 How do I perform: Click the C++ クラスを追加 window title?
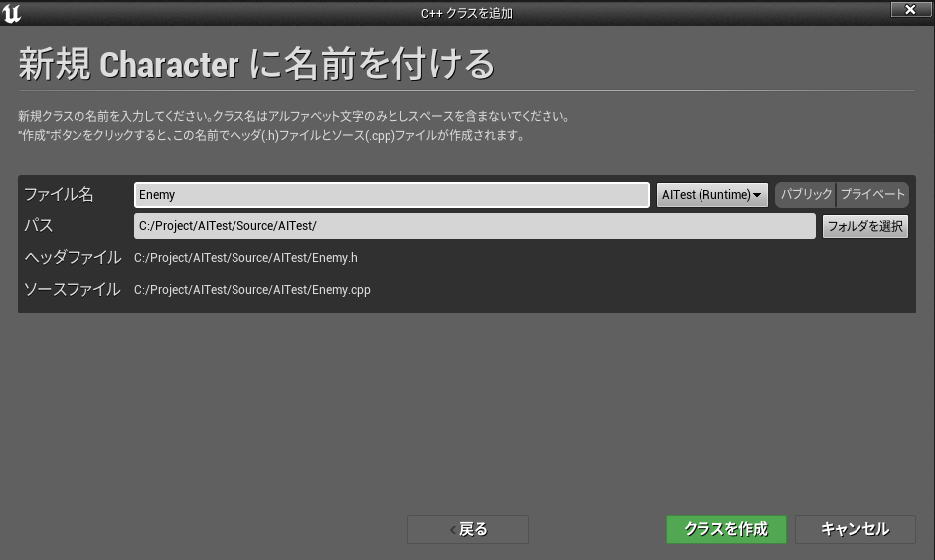(x=467, y=13)
